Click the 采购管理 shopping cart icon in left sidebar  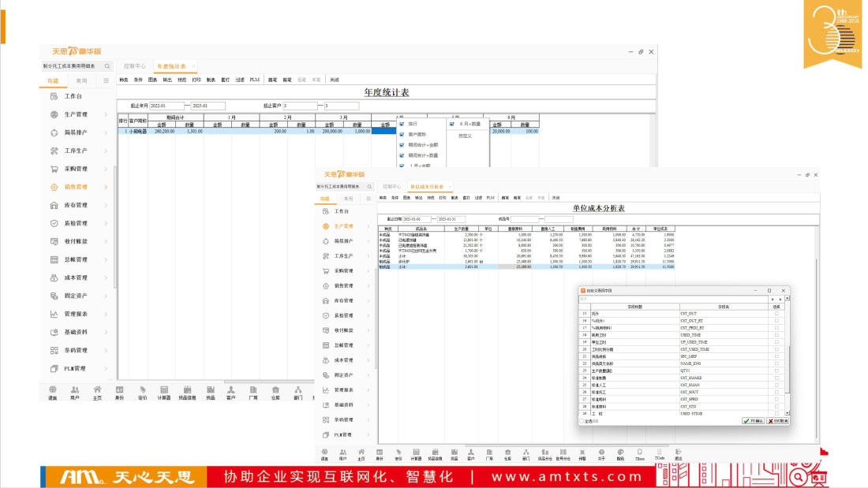[54, 169]
